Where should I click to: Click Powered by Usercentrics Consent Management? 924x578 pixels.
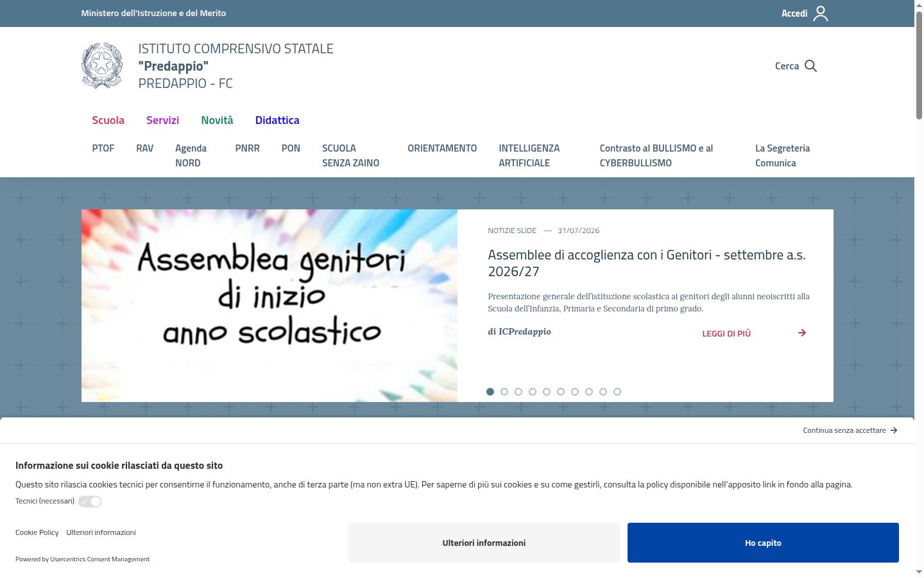coord(82,559)
